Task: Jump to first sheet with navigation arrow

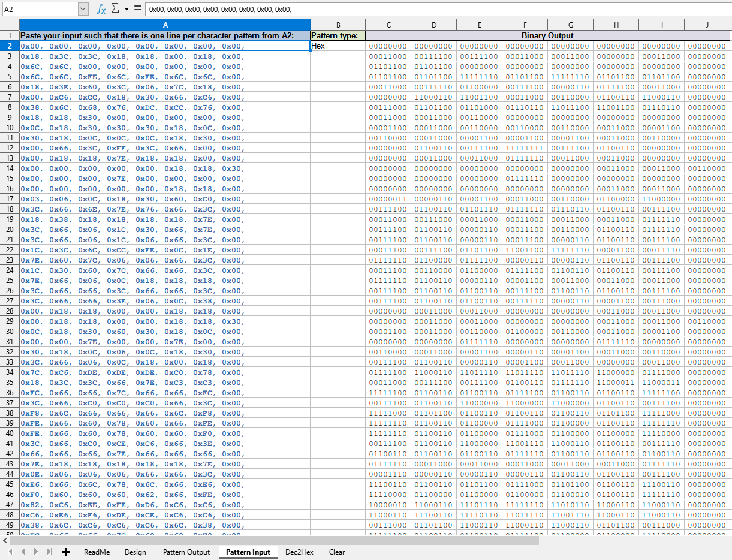Action: point(11,552)
